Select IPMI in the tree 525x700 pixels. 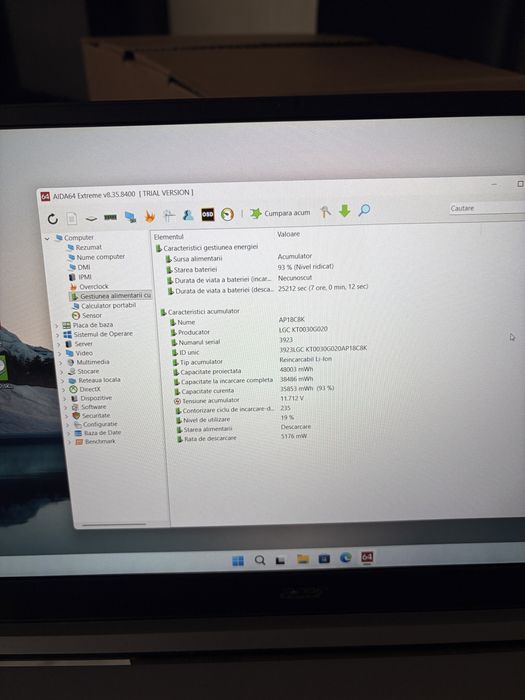pyautogui.click(x=80, y=277)
